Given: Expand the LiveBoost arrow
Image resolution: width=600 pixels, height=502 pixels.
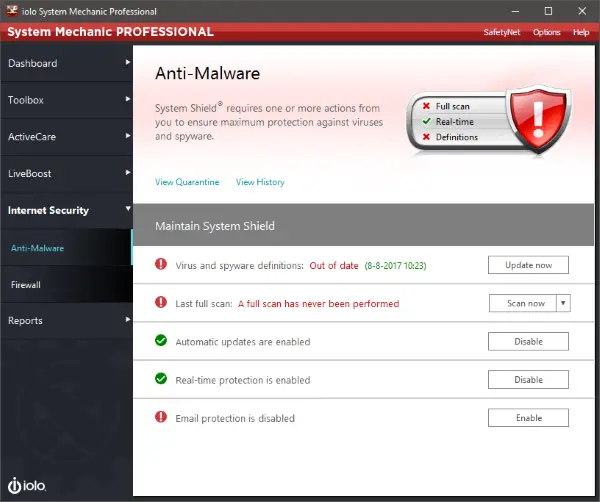Looking at the screenshot, I should click(x=128, y=173).
